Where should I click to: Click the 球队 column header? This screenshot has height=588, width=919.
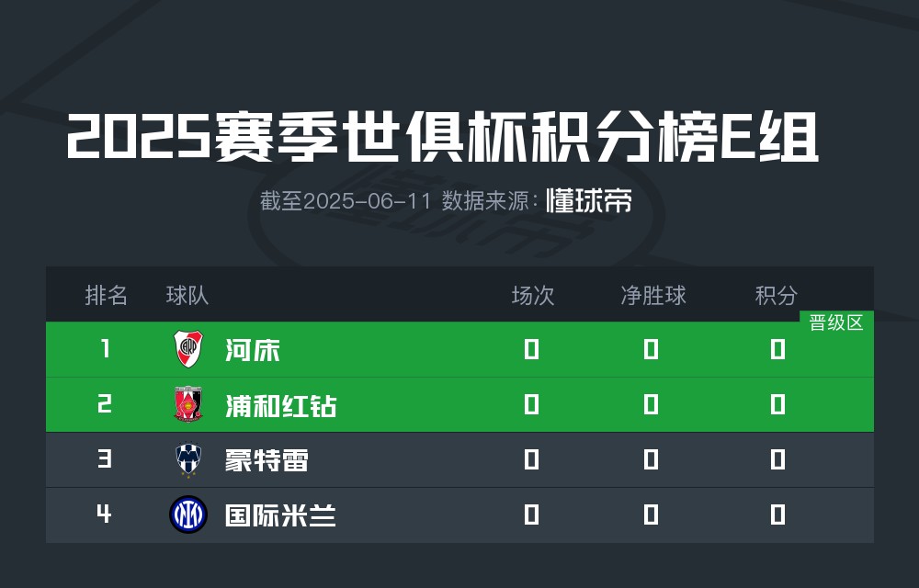187,295
